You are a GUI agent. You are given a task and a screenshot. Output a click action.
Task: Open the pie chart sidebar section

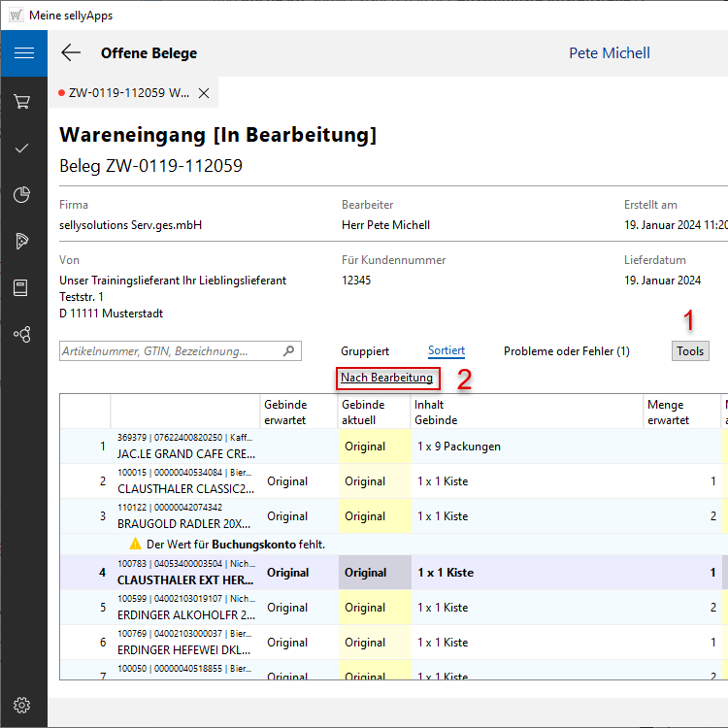(22, 195)
